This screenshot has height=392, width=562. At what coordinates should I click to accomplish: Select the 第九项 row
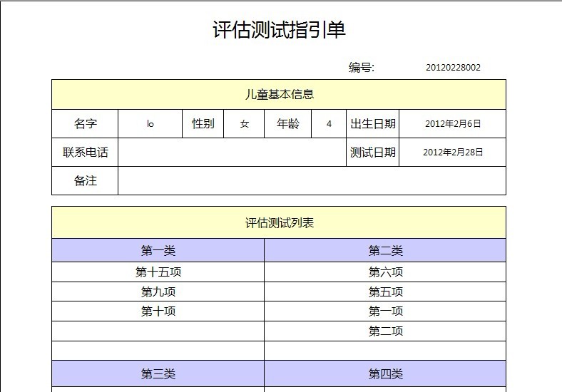[x=158, y=292]
